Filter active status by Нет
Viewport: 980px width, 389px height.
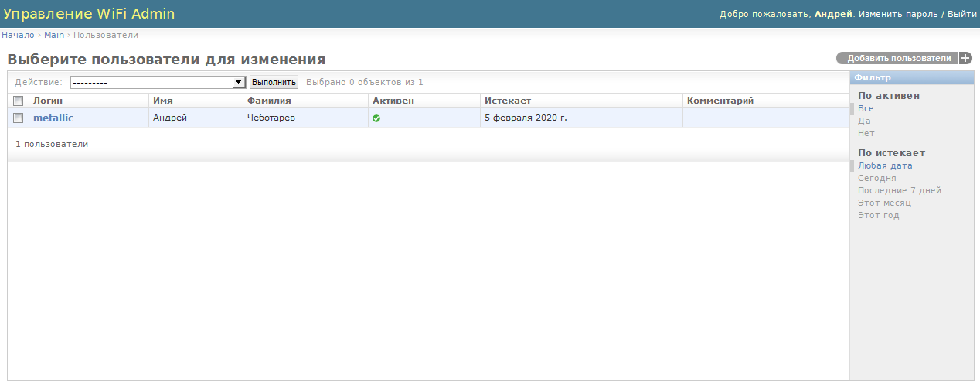pyautogui.click(x=866, y=133)
